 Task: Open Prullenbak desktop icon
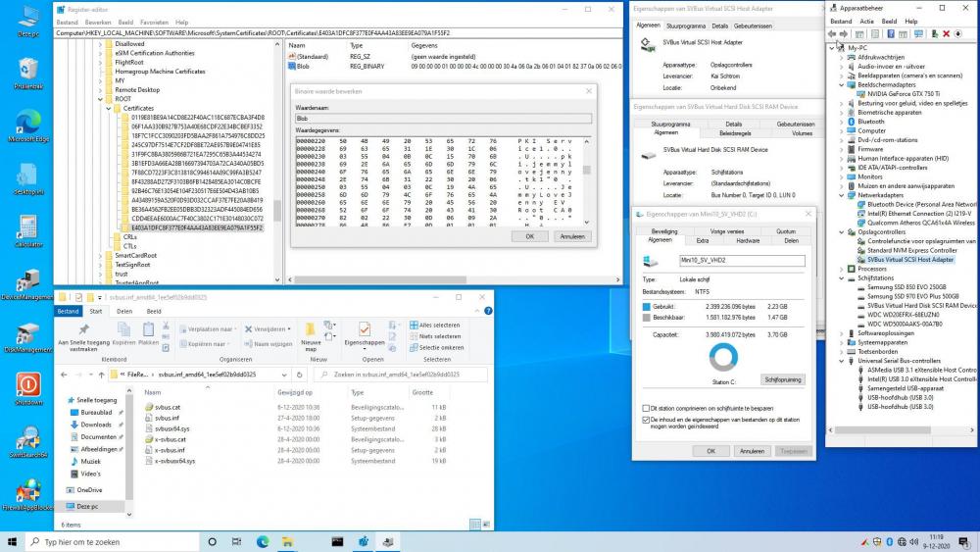coord(27,74)
